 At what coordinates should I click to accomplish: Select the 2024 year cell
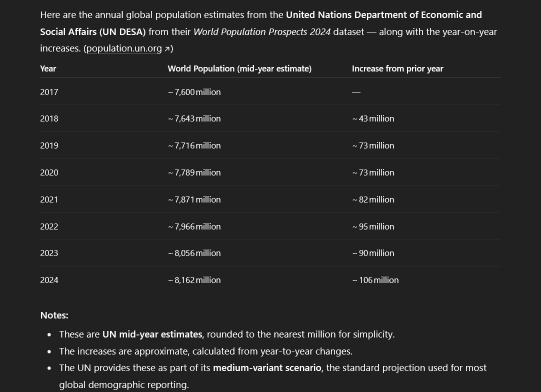point(49,280)
